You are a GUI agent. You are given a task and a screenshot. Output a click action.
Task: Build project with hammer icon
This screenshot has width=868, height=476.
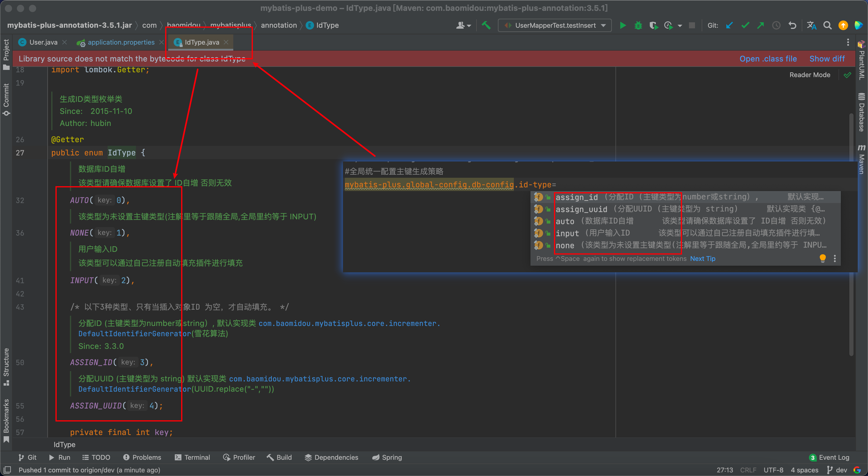(486, 26)
